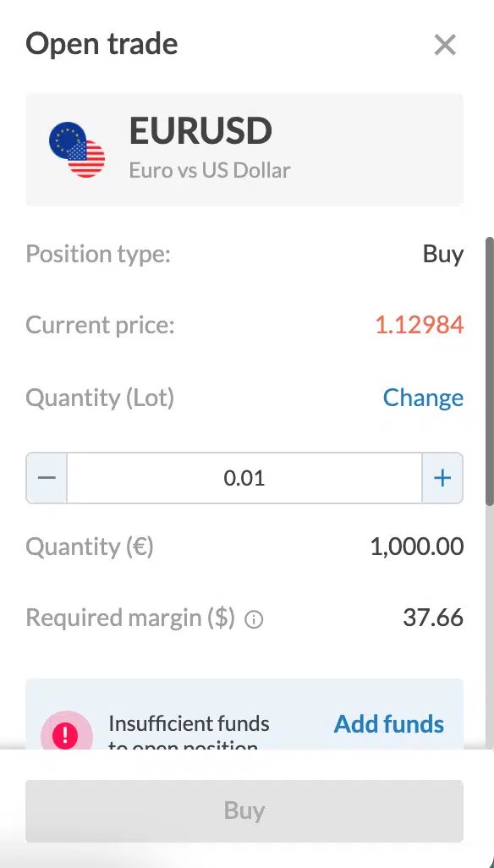Click the red insufficient funds warning icon

tap(66, 734)
